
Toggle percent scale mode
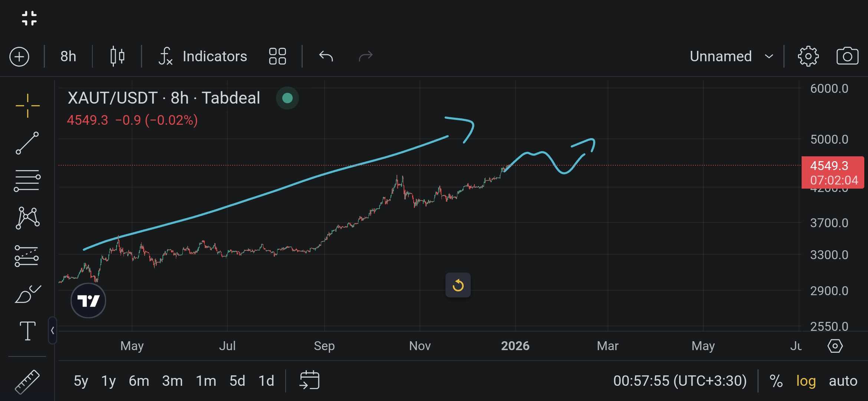coord(776,381)
